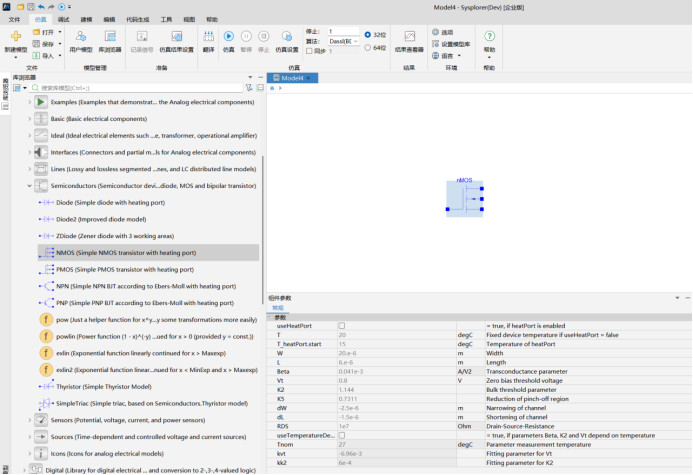Click the library search input field
This screenshot has width=693, height=475.
[x=137, y=88]
